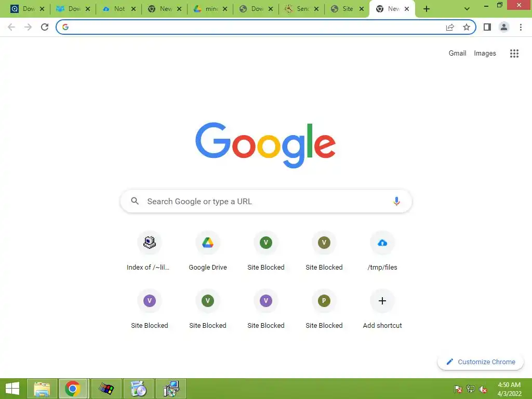Focus the Search Google or type a URL box
This screenshot has width=532, height=399.
point(266,201)
